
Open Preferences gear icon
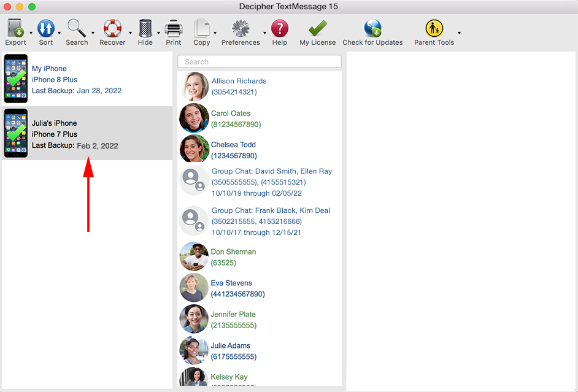click(x=240, y=28)
